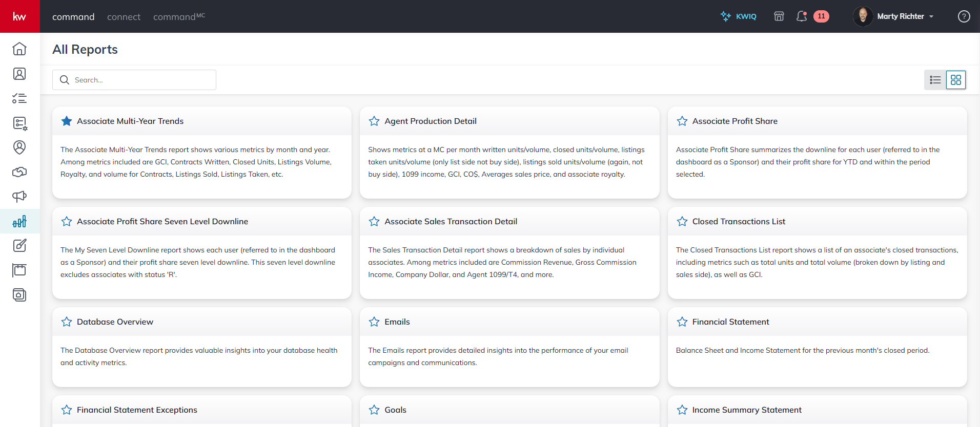This screenshot has height=427, width=980.
Task: Open the Home icon in sidebar
Action: tap(19, 49)
